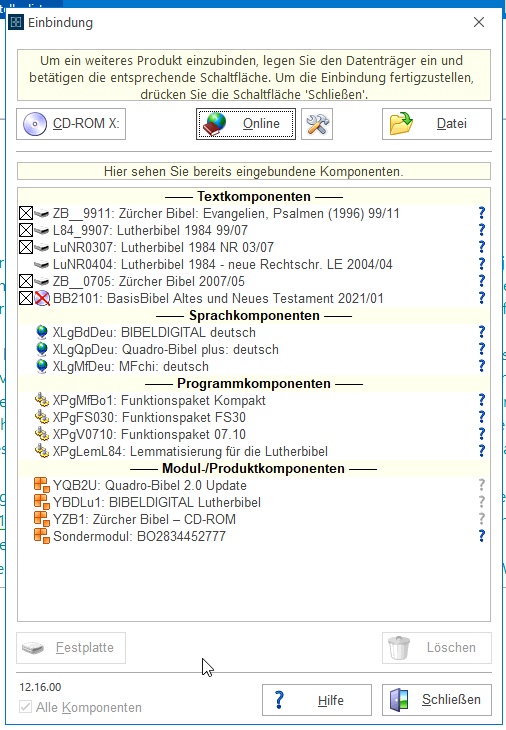The height and width of the screenshot is (730, 506).
Task: Click drive icon of LuNR0404 row
Action: [42, 265]
